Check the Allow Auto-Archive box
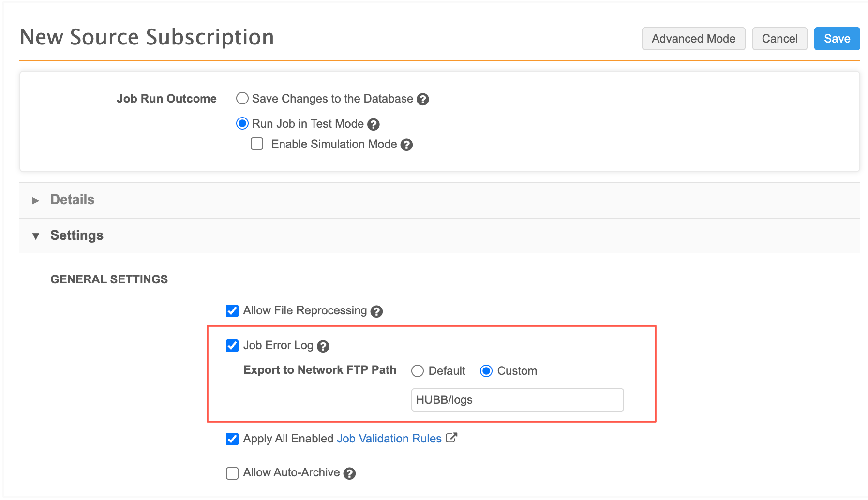868x500 pixels. pos(232,473)
